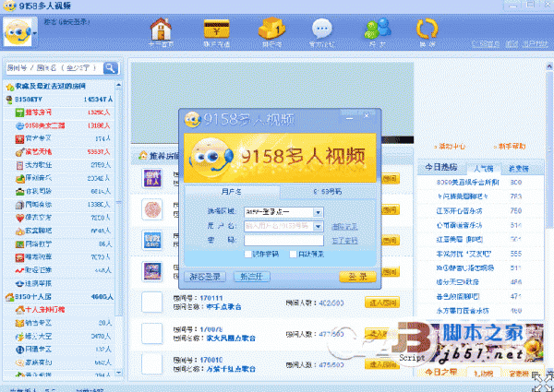Open the dropdown arrow beside the avatar
Image resolution: width=554 pixels, height=392 pixels.
coord(35,33)
